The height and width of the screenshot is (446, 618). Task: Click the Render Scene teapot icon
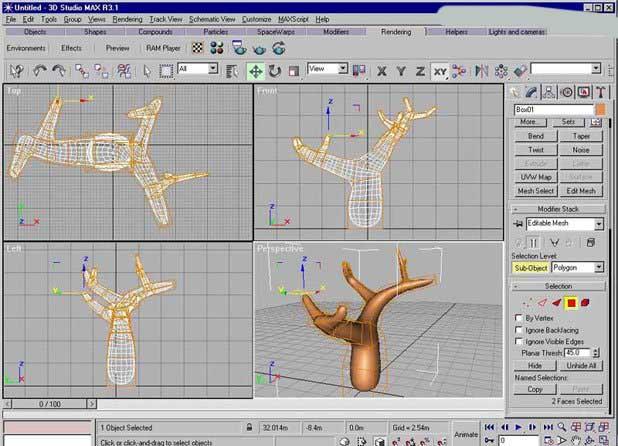(239, 48)
